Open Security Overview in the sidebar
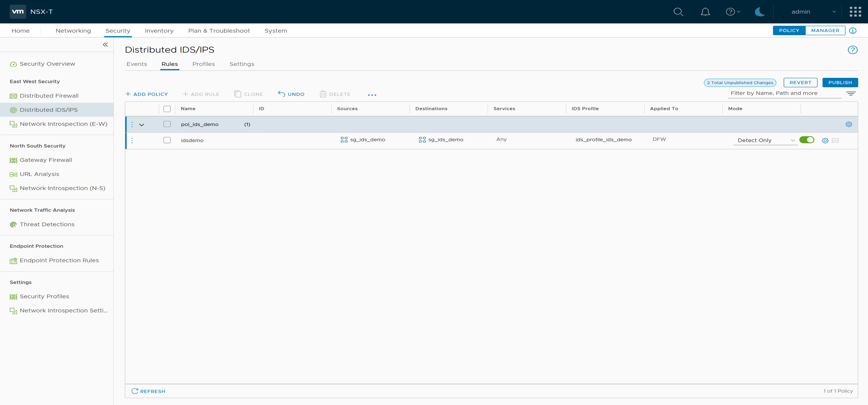The height and width of the screenshot is (405, 868). [47, 64]
